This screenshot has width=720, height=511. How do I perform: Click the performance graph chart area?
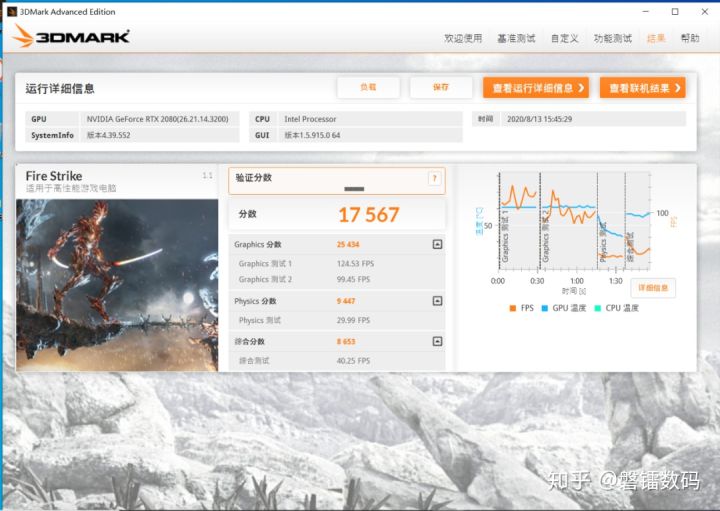(x=574, y=221)
